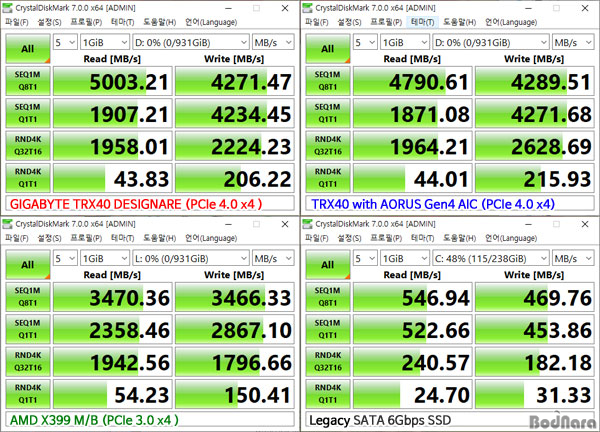Click the 54.23 read result
600x432 pixels.
[x=113, y=394]
